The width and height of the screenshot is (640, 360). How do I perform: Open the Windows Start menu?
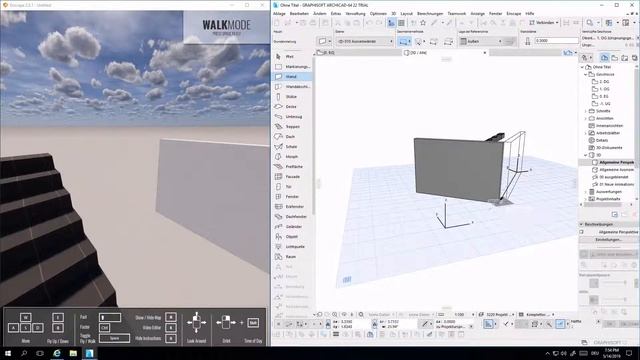[x=7, y=353]
